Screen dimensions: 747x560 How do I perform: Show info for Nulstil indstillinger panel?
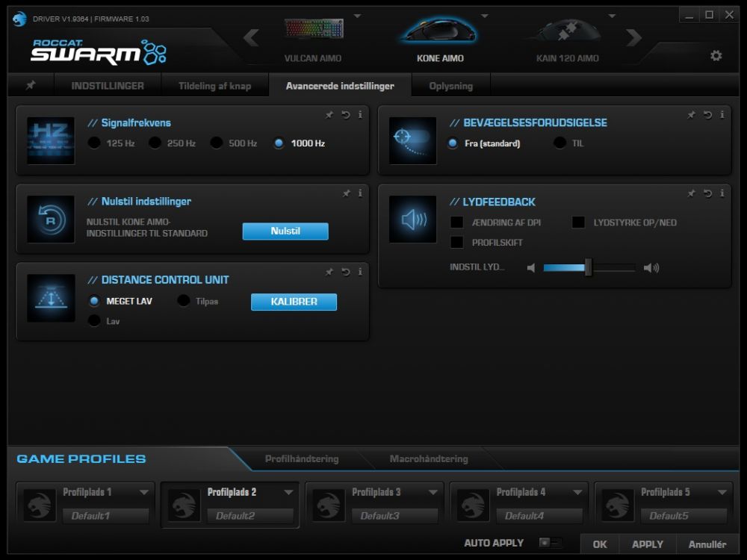[360, 193]
